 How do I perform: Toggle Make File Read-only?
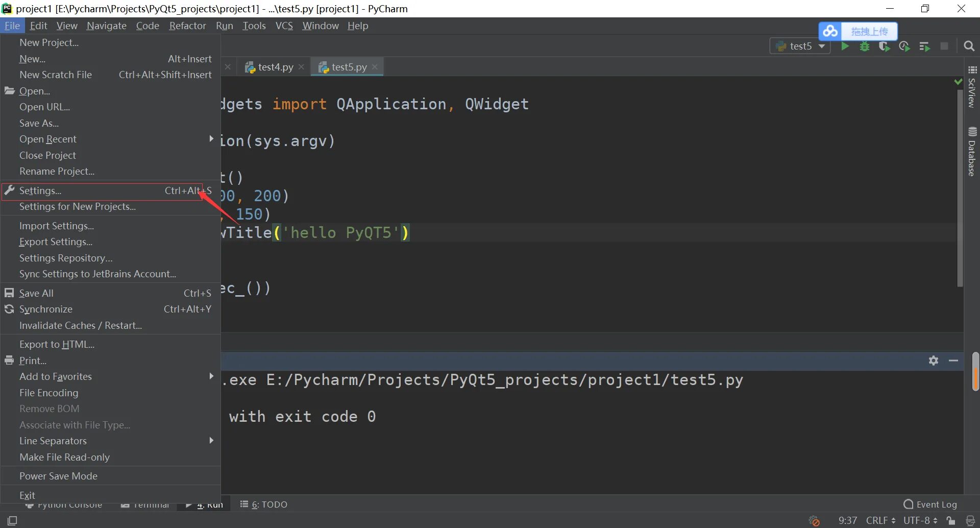[110, 457]
